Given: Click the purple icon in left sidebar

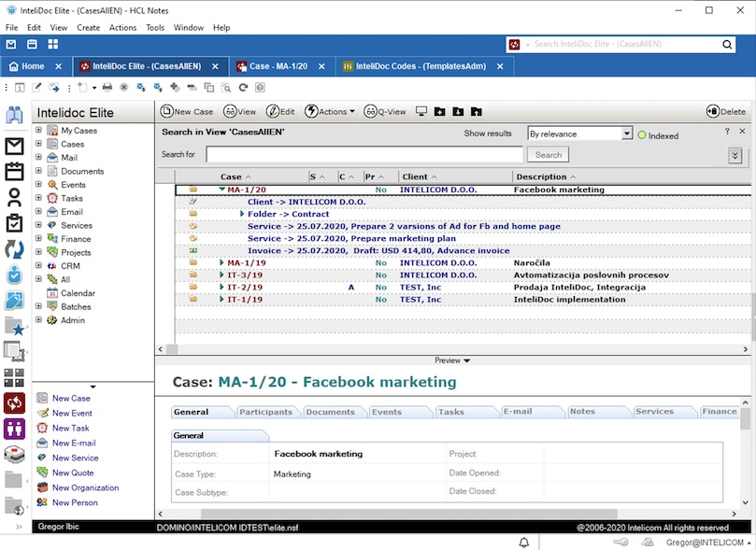Looking at the screenshot, I should 14,429.
